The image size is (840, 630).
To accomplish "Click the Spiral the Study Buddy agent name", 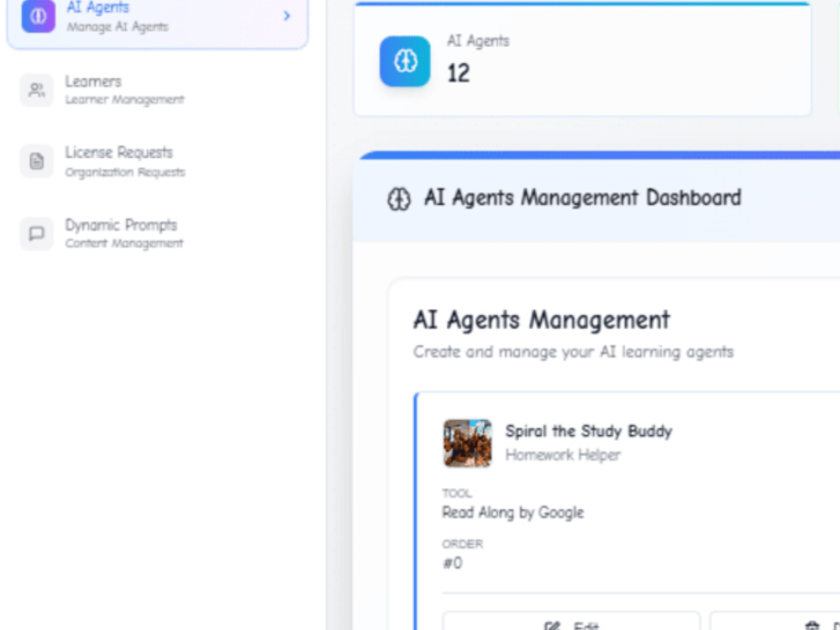I will point(589,431).
